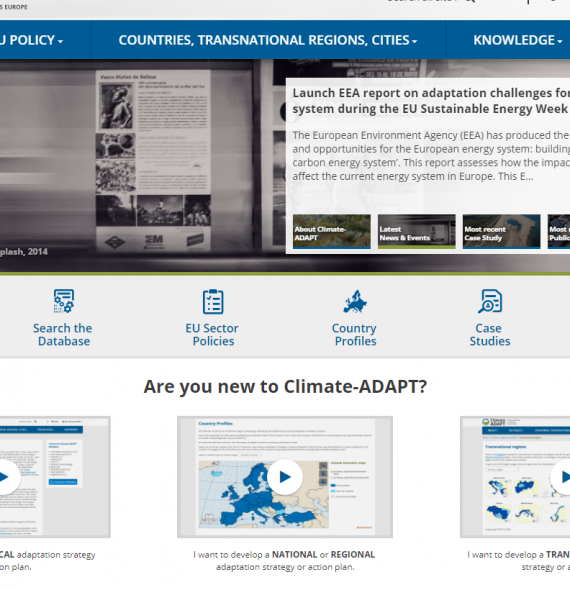Open the Case Studies magnifier icon
570x590 pixels.
(x=490, y=301)
